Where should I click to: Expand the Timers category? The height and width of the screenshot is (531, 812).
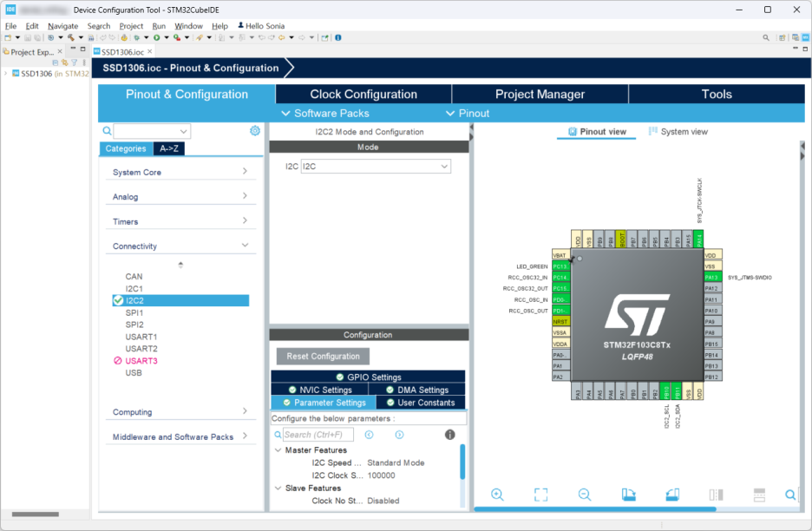pyautogui.click(x=180, y=221)
